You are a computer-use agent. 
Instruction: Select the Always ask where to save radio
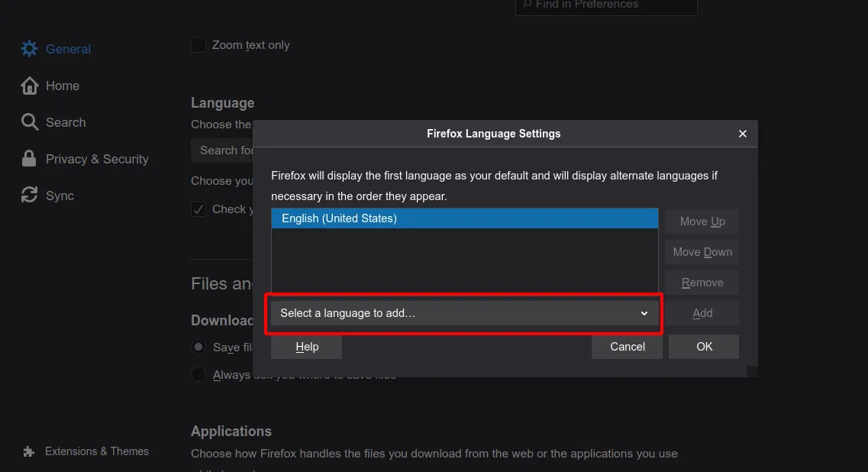click(198, 375)
